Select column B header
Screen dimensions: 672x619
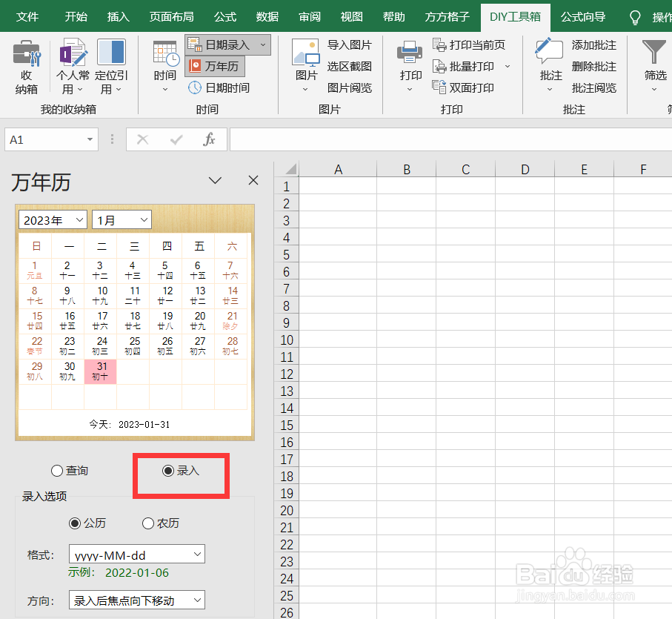tap(406, 169)
